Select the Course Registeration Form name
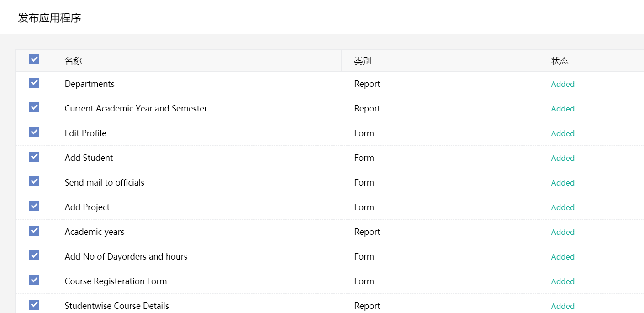 [x=116, y=281]
